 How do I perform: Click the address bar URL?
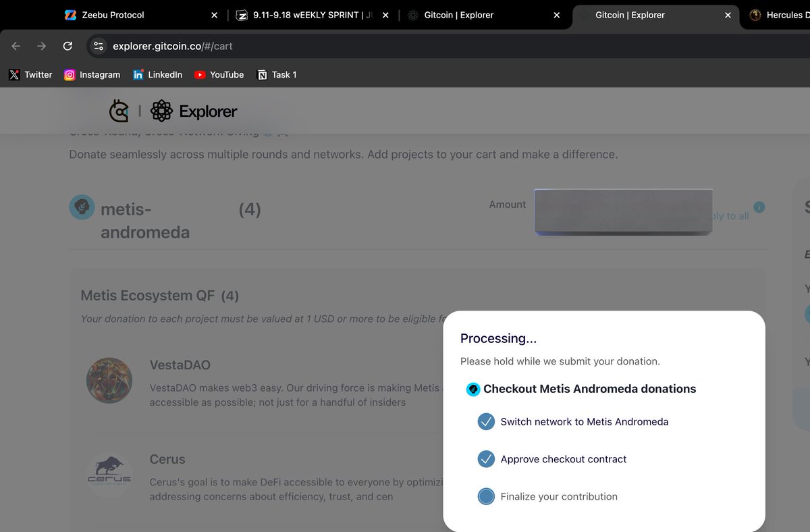[x=173, y=46]
